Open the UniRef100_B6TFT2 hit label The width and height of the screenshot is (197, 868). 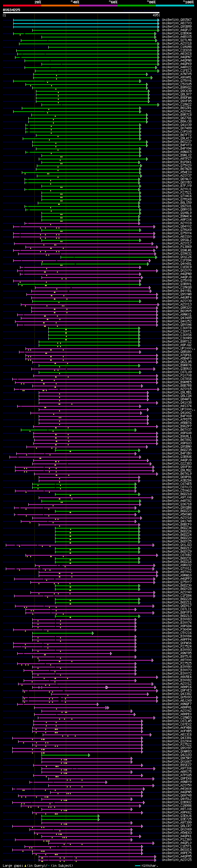tap(177, 135)
